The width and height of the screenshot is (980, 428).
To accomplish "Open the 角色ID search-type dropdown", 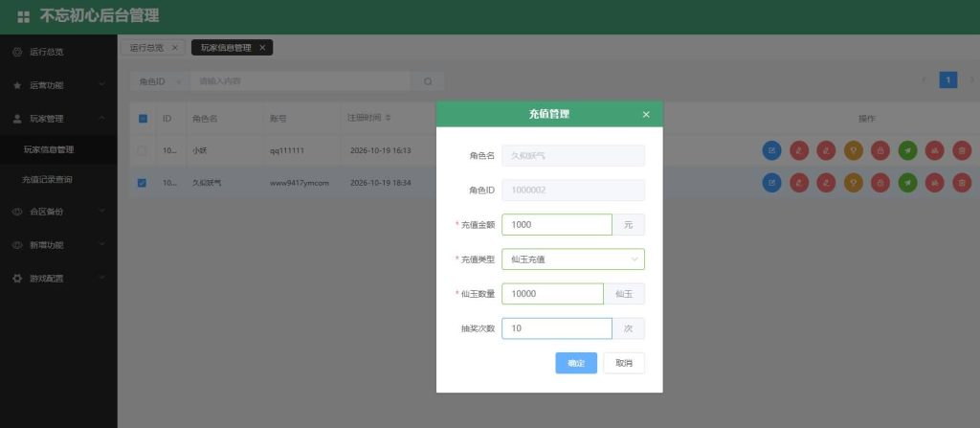I will coord(159,81).
